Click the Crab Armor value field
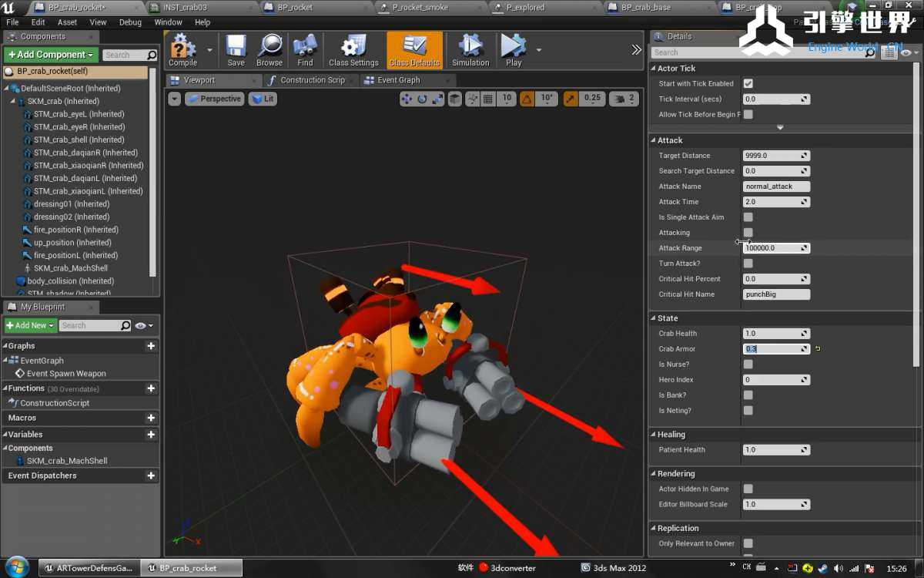The image size is (924, 578). (776, 349)
